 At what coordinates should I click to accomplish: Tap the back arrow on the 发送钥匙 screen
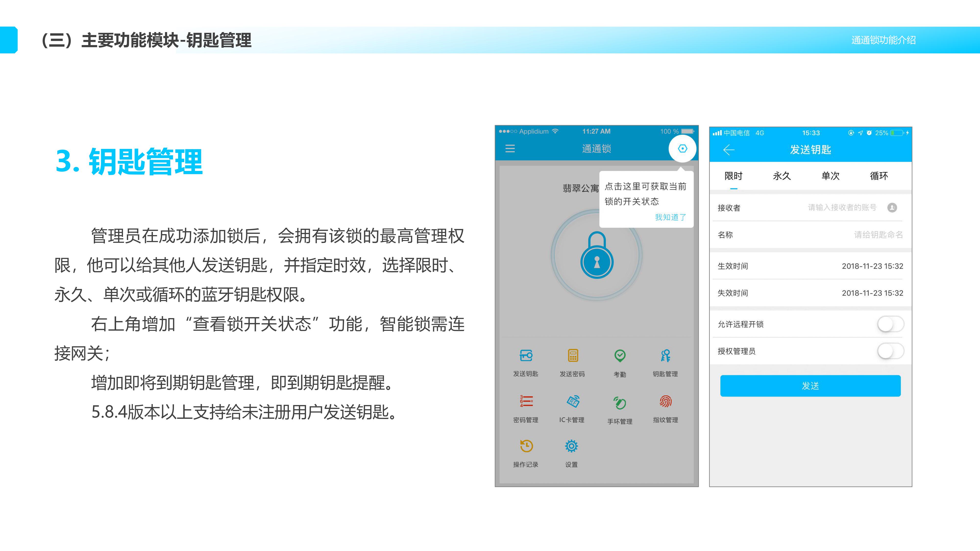[729, 150]
